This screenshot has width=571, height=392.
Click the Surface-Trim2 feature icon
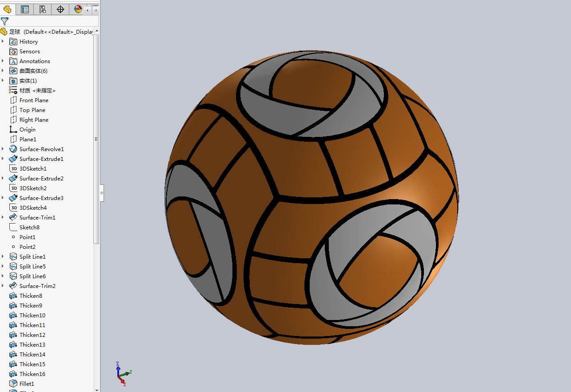coord(13,286)
